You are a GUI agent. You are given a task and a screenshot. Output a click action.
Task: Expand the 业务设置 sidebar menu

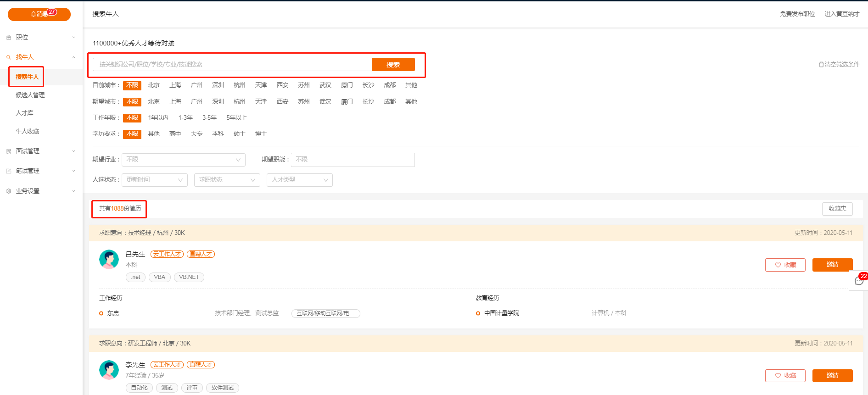[41, 191]
